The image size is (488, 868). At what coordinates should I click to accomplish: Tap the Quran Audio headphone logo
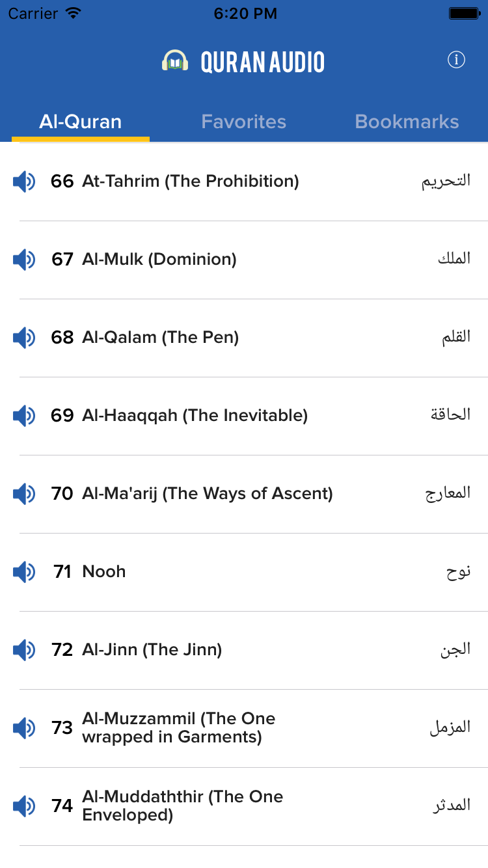175,61
